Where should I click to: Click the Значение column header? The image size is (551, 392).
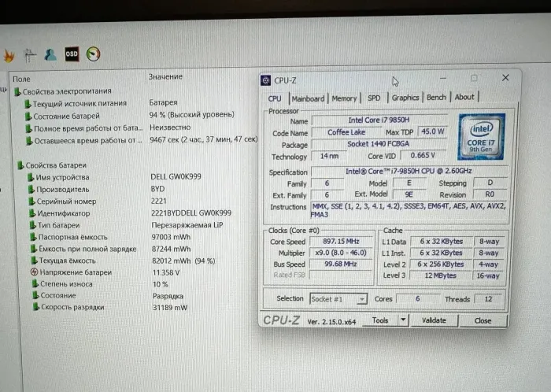(x=165, y=76)
